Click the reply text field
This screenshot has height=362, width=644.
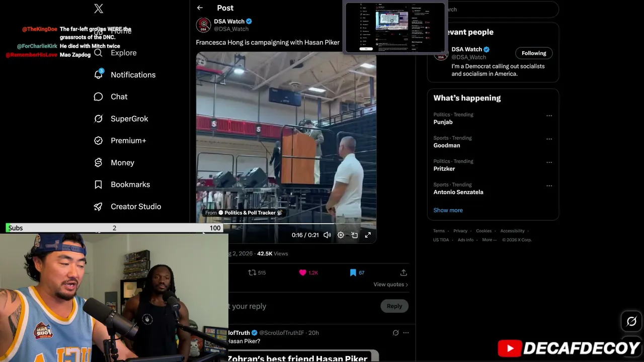click(302, 306)
